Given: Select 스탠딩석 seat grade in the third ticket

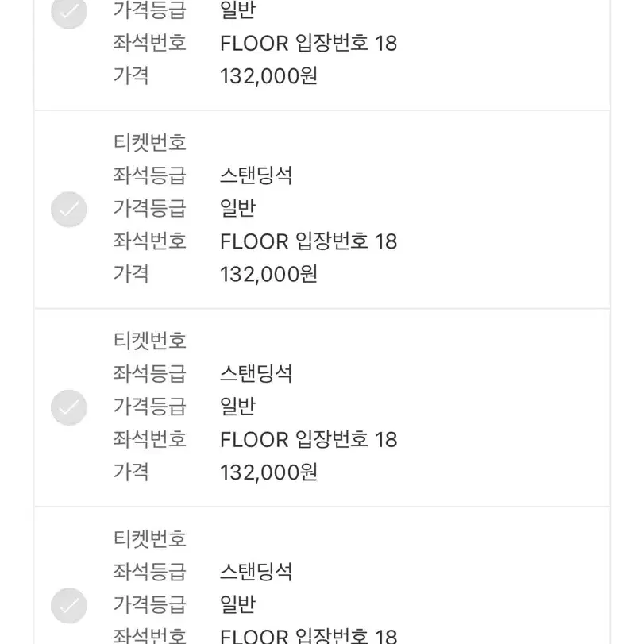Looking at the screenshot, I should tap(256, 373).
